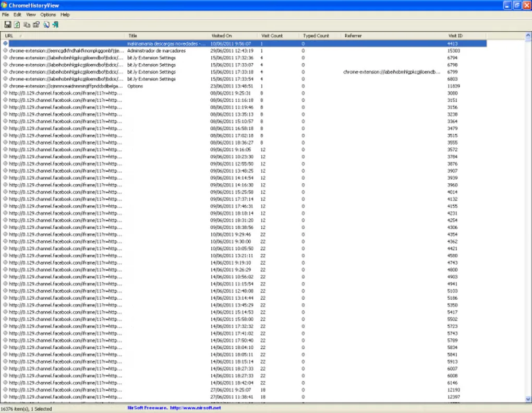Open the Edit menu
The width and height of the screenshot is (532, 413).
(x=17, y=15)
